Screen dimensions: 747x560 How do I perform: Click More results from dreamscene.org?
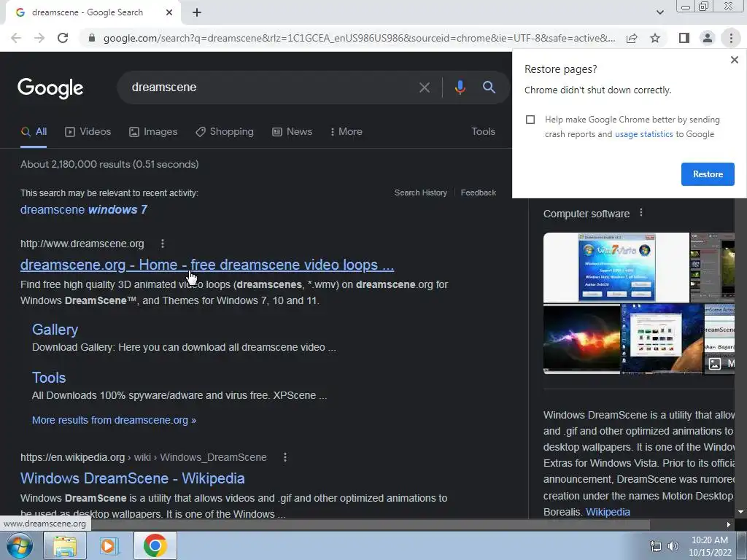114,420
